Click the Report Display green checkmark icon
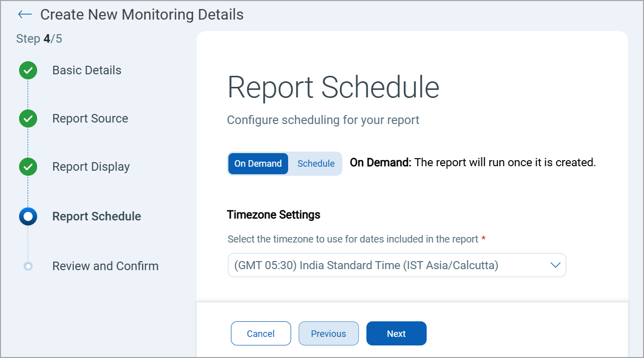Screen dimensions: 644x358 [x=28, y=167]
